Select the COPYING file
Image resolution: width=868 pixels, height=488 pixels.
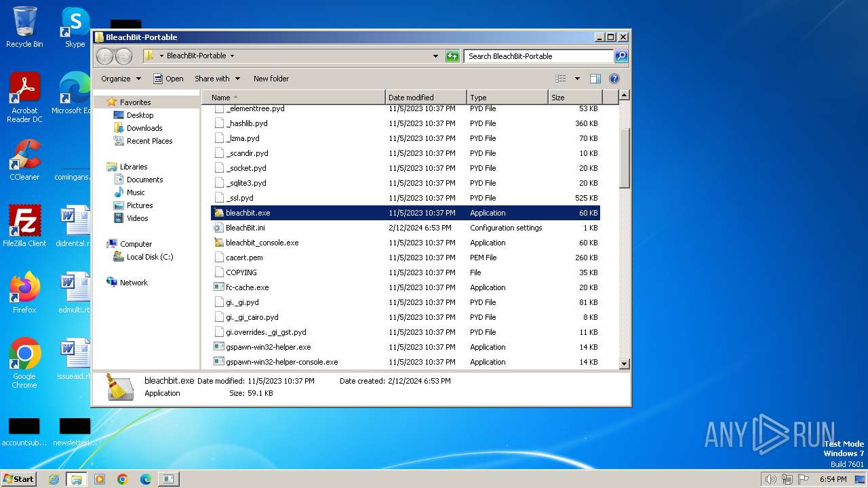241,272
